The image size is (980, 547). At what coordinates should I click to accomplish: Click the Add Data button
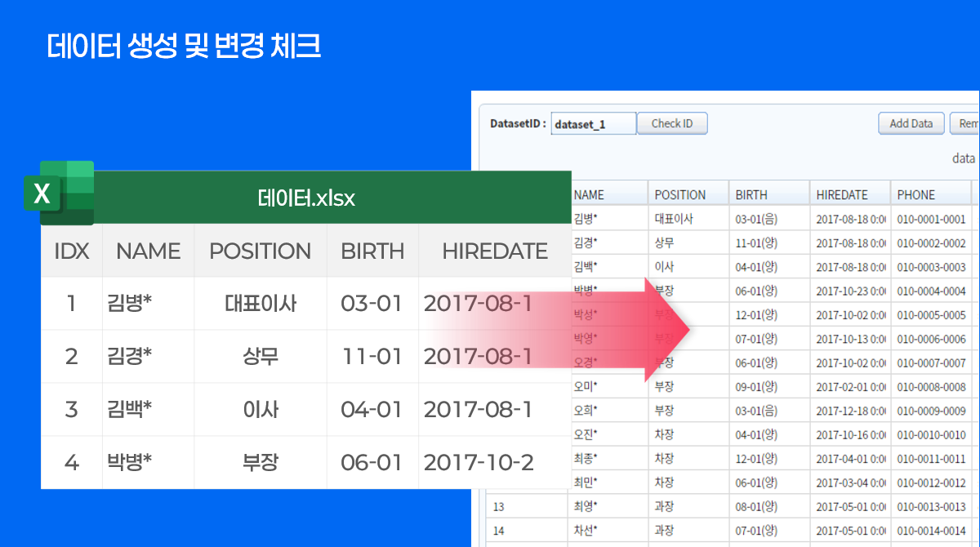[x=911, y=123]
